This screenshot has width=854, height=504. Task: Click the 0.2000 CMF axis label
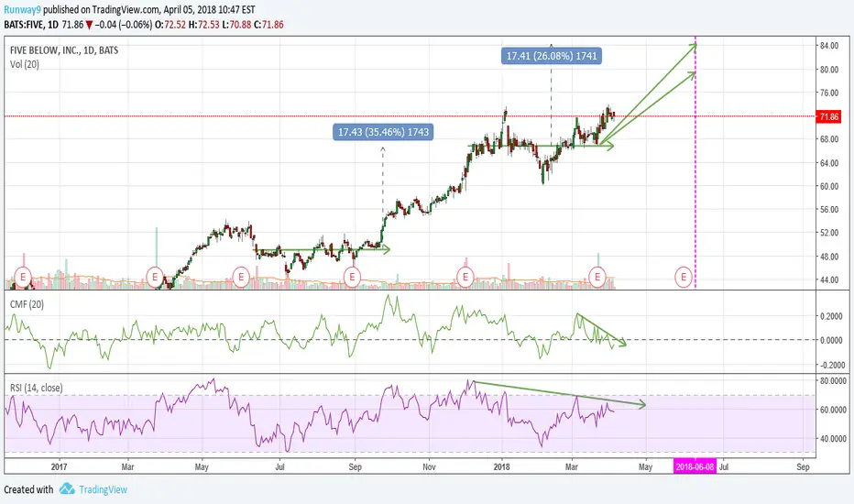tap(831, 316)
